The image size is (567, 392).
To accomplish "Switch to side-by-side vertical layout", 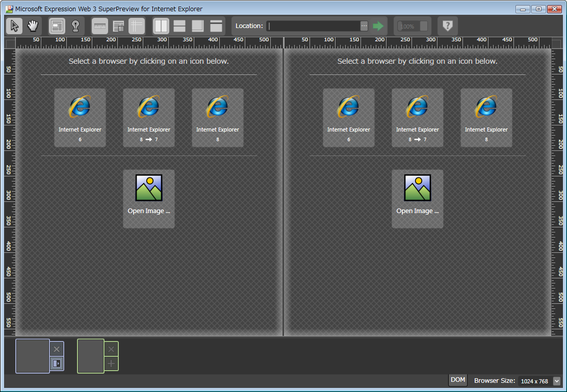I will point(161,26).
